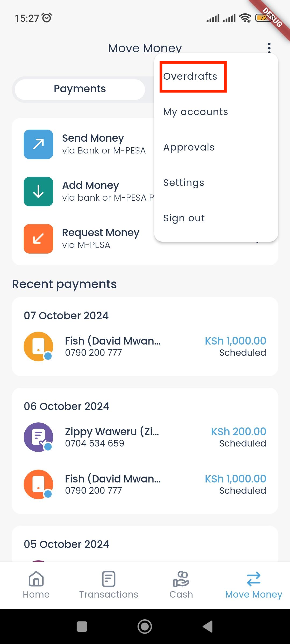Tap Sign out in the menu

click(x=184, y=218)
